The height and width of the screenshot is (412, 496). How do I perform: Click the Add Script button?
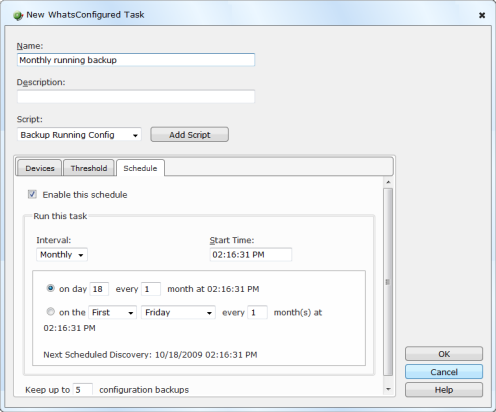(189, 135)
